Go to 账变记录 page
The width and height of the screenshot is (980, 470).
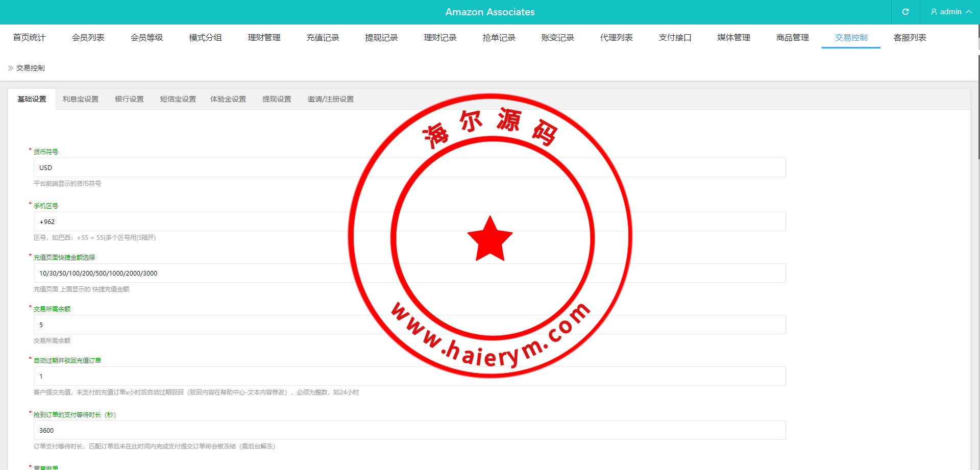point(557,37)
